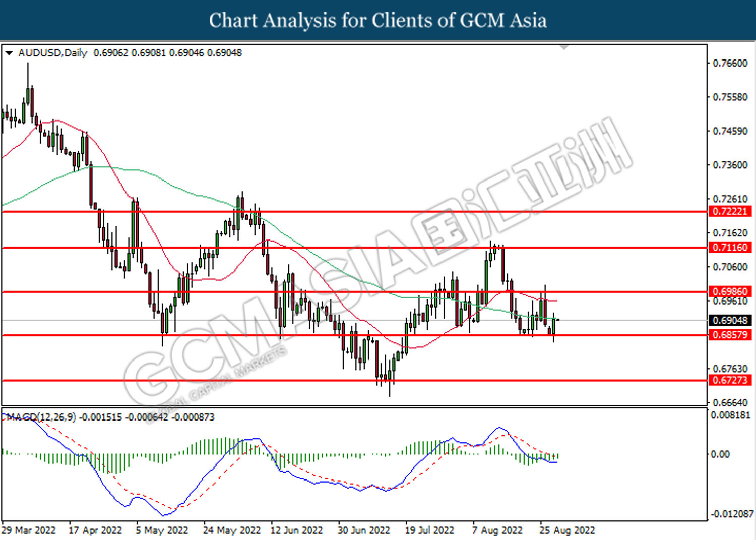
Task: Click the MACD(12,26,9) indicator label
Action: 40,417
